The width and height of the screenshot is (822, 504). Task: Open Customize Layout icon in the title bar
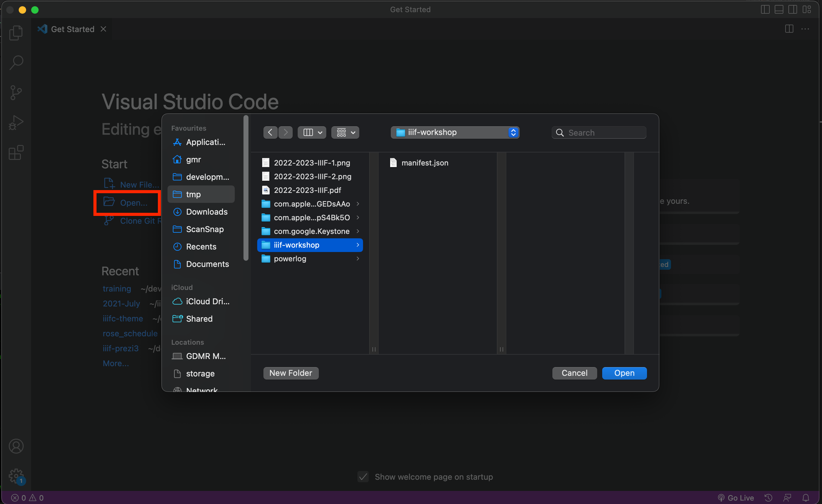tap(807, 9)
